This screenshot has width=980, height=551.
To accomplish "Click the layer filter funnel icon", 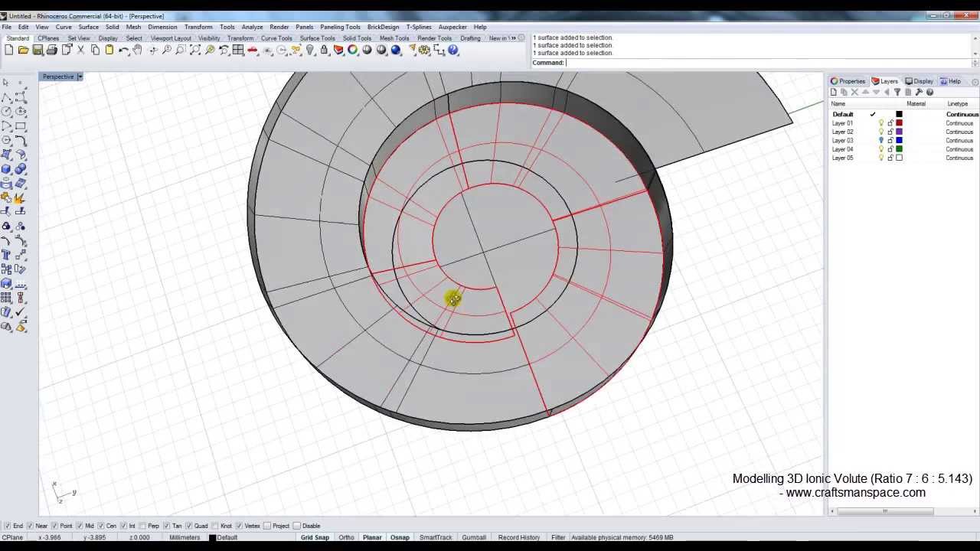I will (897, 93).
